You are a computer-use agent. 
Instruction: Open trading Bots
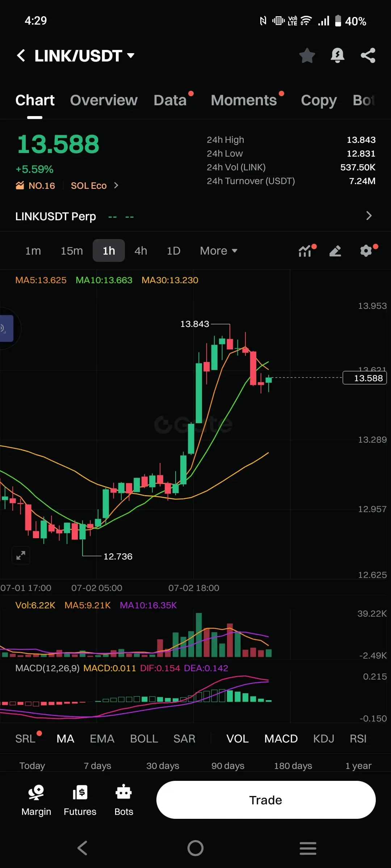(x=124, y=800)
